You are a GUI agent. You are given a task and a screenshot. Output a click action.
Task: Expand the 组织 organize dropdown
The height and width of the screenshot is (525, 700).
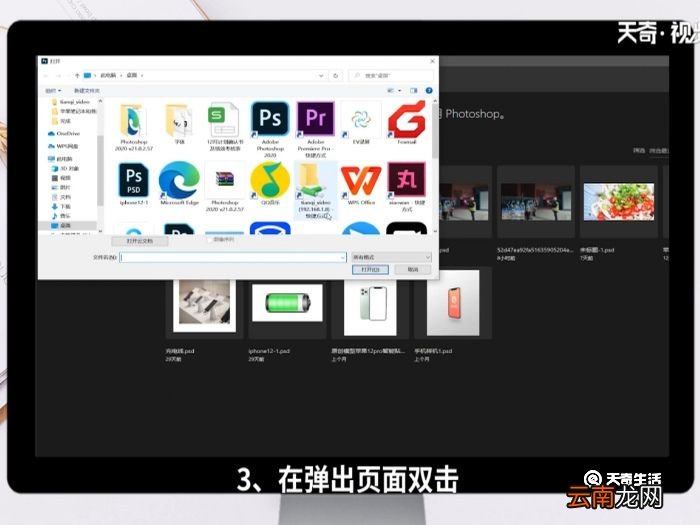(x=53, y=91)
